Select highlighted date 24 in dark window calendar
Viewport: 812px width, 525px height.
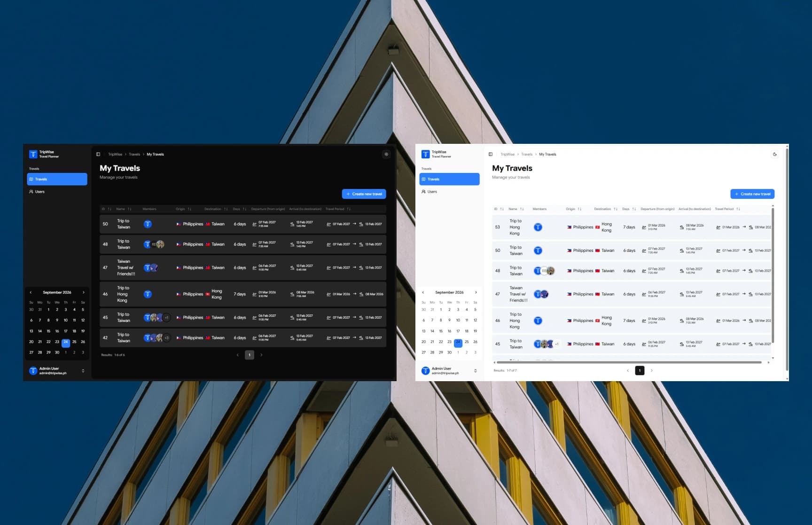point(66,342)
